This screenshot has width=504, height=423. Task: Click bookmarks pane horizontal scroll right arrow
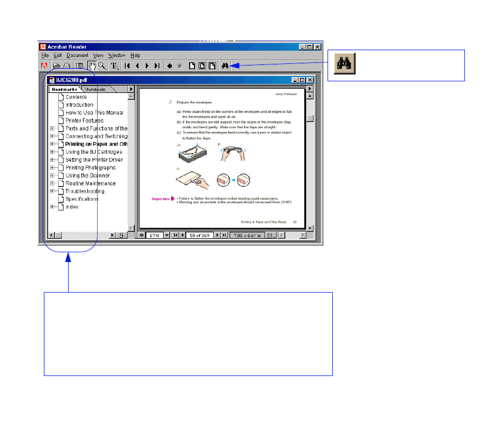pyautogui.click(x=112, y=235)
